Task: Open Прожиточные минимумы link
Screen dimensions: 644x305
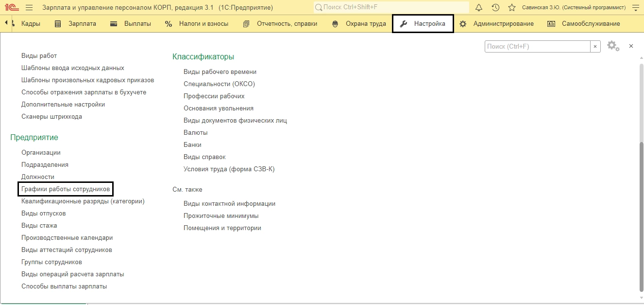Action: [221, 216]
